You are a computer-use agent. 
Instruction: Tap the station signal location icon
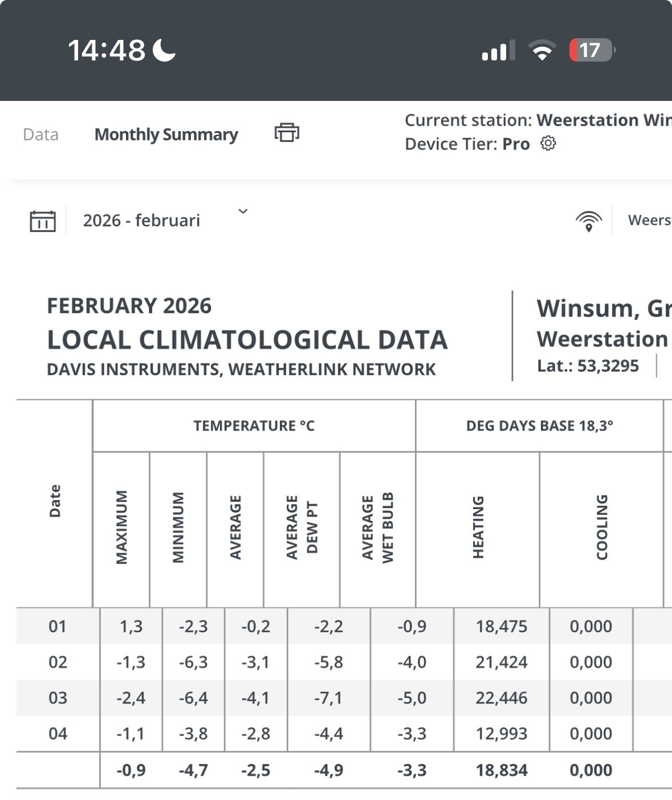coord(588,221)
